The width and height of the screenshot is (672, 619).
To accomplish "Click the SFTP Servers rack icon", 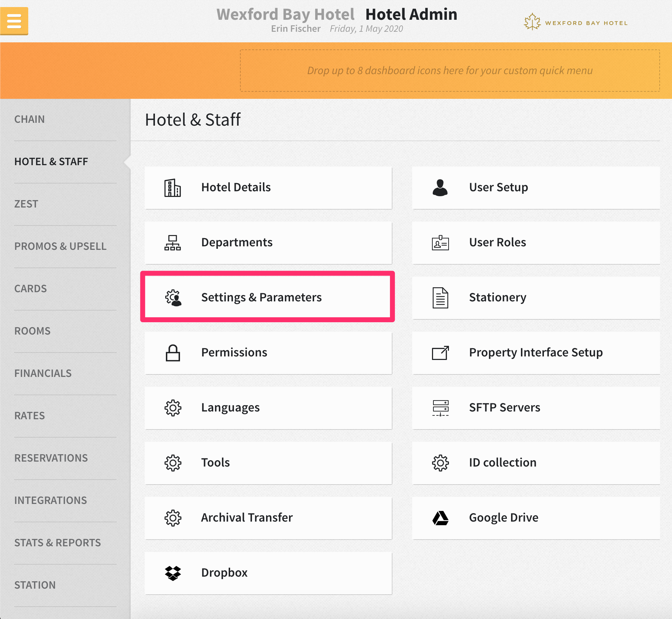I will coord(440,408).
